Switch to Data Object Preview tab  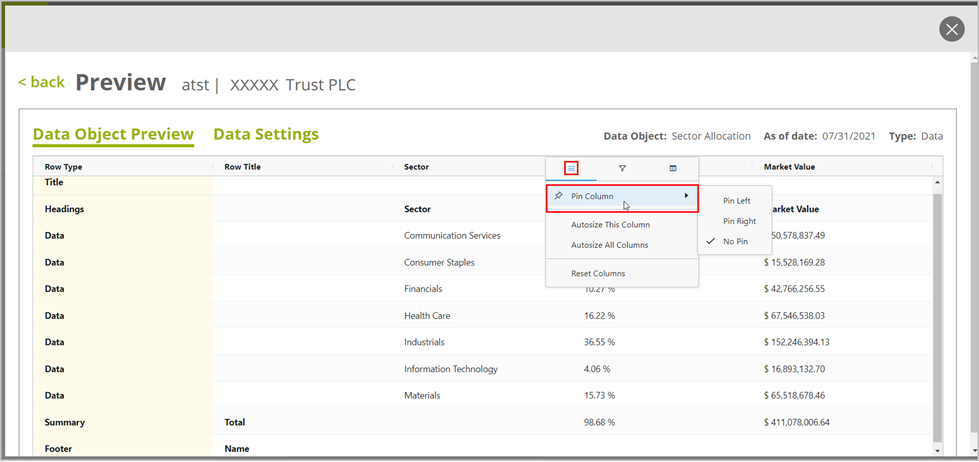(113, 134)
